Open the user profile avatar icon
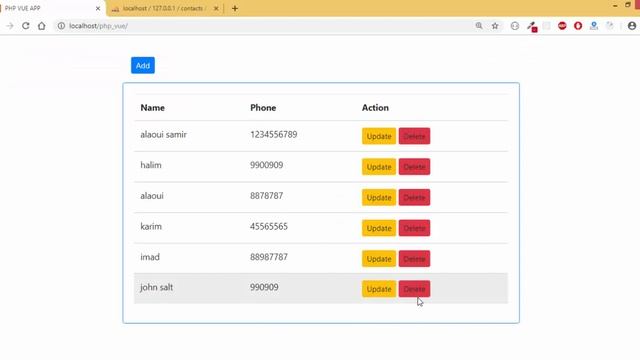The width and height of the screenshot is (640, 360). (x=632, y=26)
